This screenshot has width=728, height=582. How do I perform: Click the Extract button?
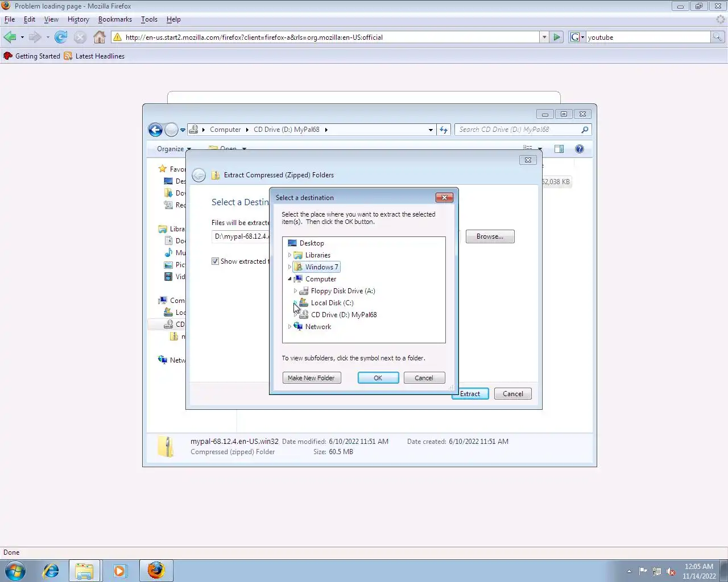[x=470, y=394]
